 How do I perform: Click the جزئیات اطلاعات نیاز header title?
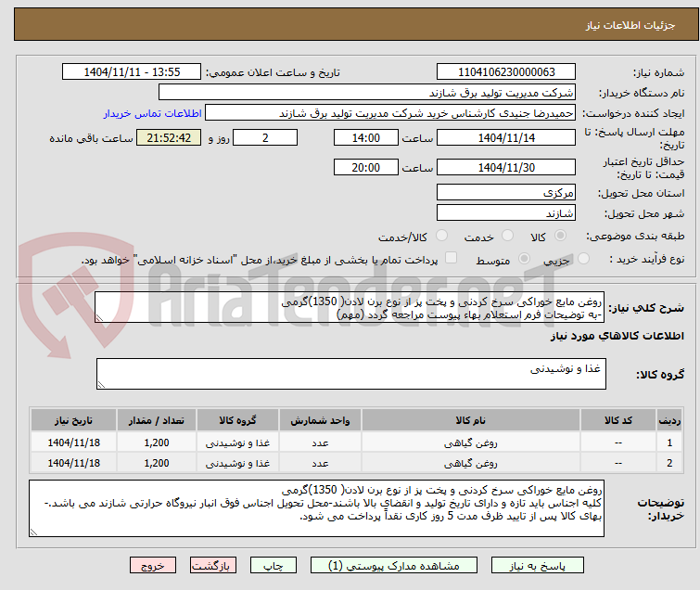pyautogui.click(x=630, y=25)
